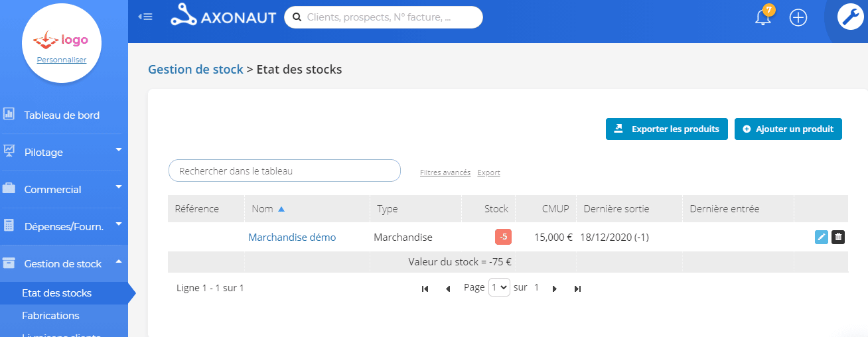Go to next page arrow

pyautogui.click(x=555, y=289)
